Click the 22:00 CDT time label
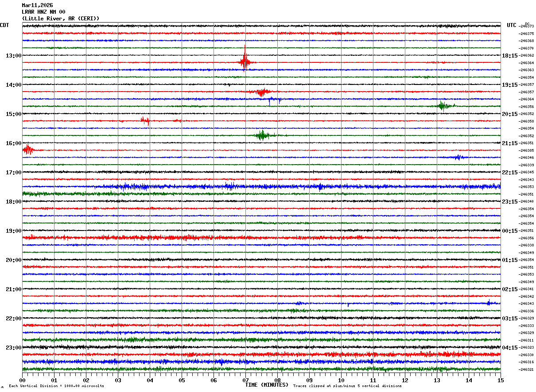Image resolution: width=536 pixels, height=392 pixels. (13, 319)
